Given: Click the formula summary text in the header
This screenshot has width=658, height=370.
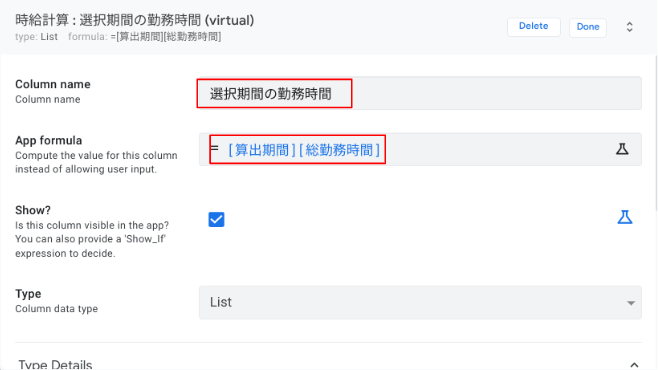Looking at the screenshot, I should pyautogui.click(x=145, y=37).
